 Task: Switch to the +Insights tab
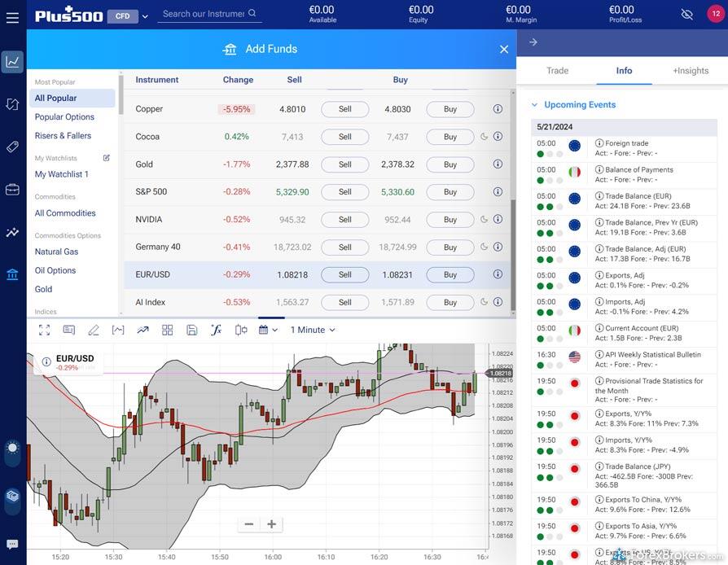[690, 71]
